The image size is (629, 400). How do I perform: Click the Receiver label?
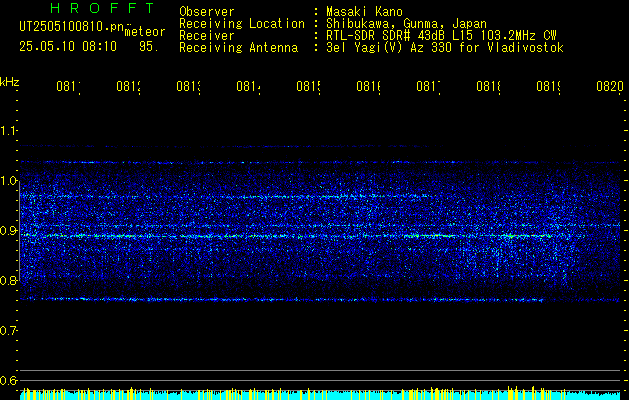pos(207,36)
